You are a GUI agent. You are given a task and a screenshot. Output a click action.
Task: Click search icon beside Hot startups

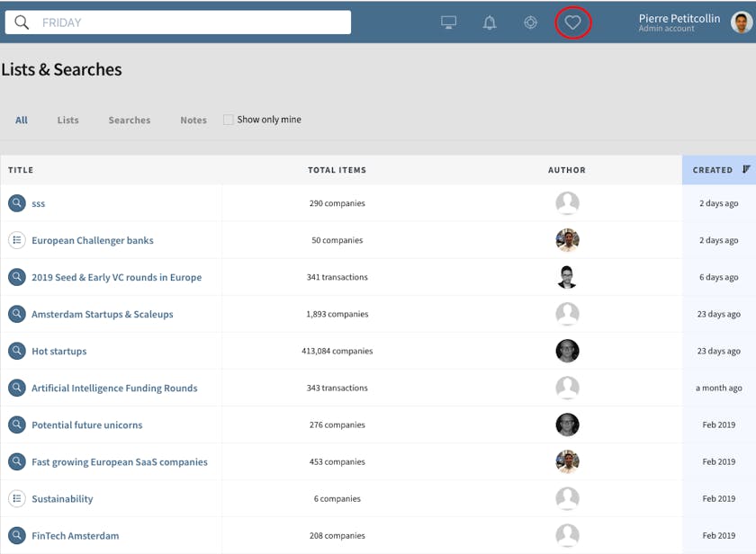coord(16,351)
